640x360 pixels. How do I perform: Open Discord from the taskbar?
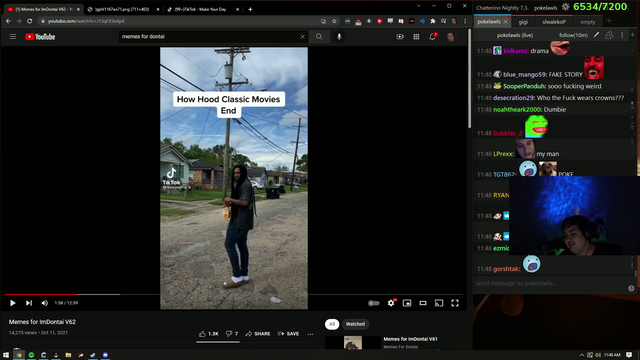[x=105, y=355]
